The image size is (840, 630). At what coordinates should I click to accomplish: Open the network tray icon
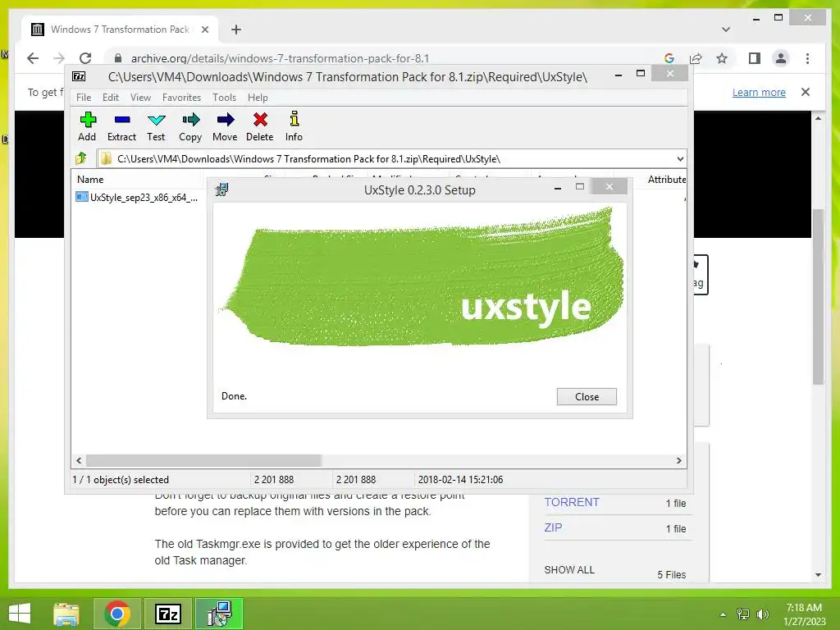[743, 614]
